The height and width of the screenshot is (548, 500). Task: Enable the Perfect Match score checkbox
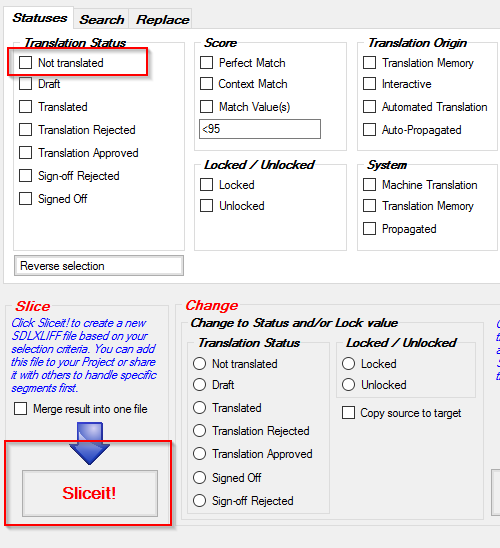click(206, 63)
